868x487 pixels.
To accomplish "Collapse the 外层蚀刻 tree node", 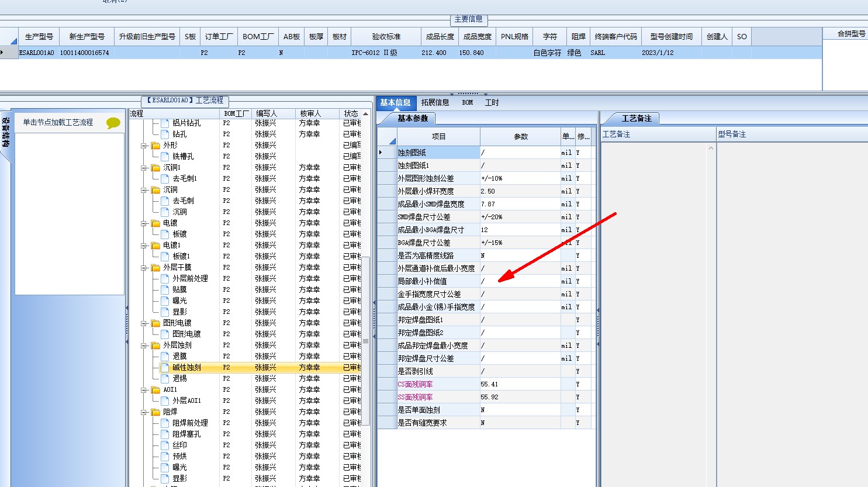I will click(144, 346).
